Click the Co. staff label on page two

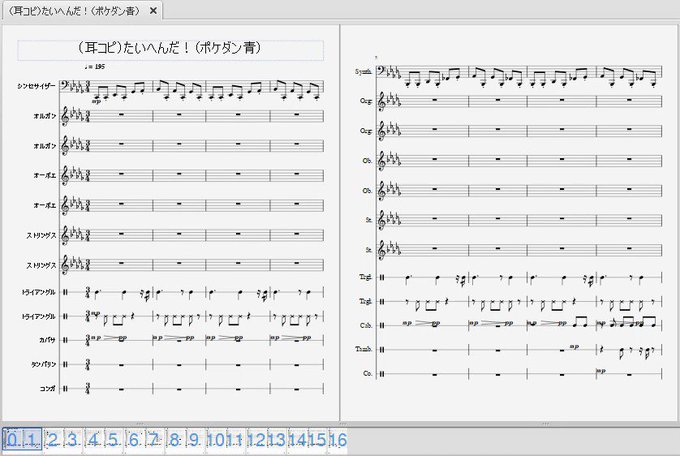coord(367,373)
